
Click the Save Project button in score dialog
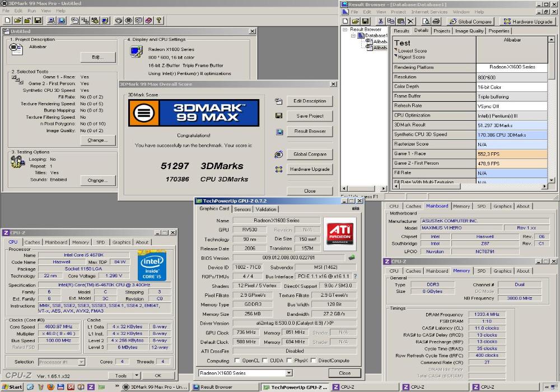coord(310,116)
